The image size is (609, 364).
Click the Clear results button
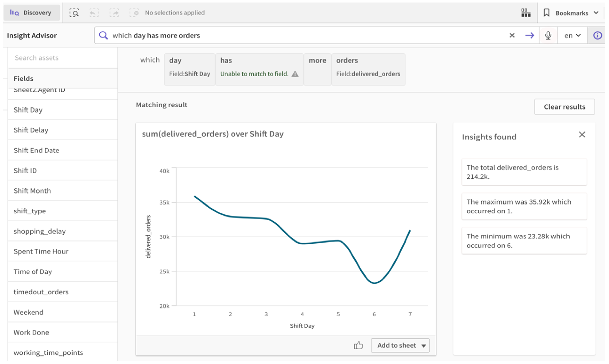[564, 107]
